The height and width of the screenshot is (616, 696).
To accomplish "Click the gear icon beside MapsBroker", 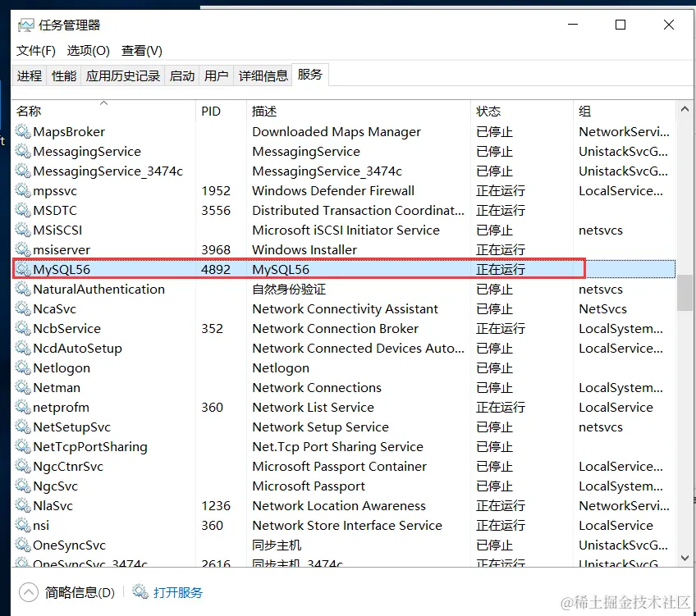I will (23, 131).
